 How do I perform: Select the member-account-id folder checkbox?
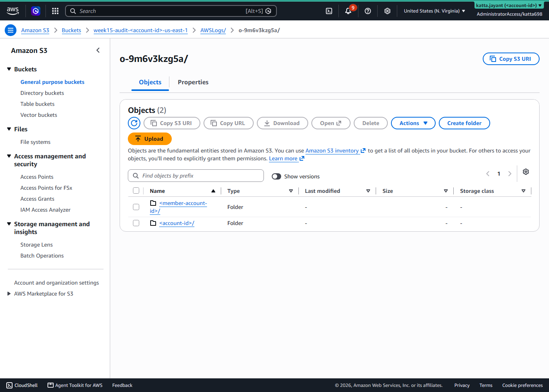click(x=136, y=207)
